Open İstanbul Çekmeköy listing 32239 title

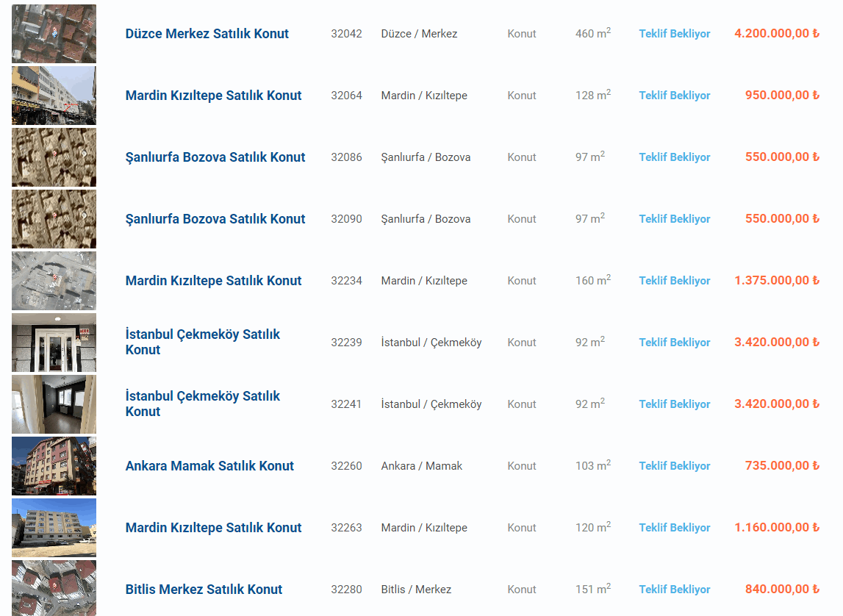pyautogui.click(x=203, y=343)
